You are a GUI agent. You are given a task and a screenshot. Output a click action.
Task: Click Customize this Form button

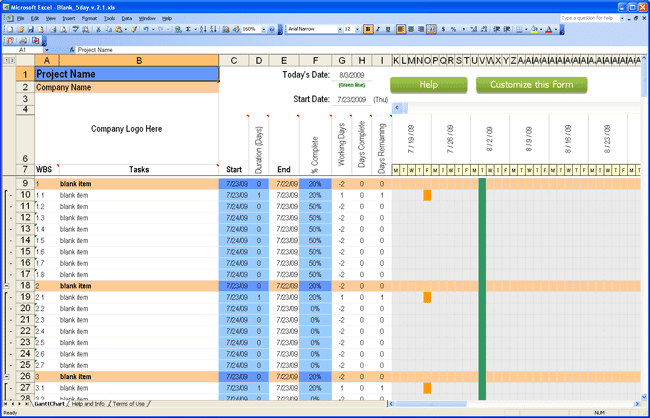click(531, 85)
